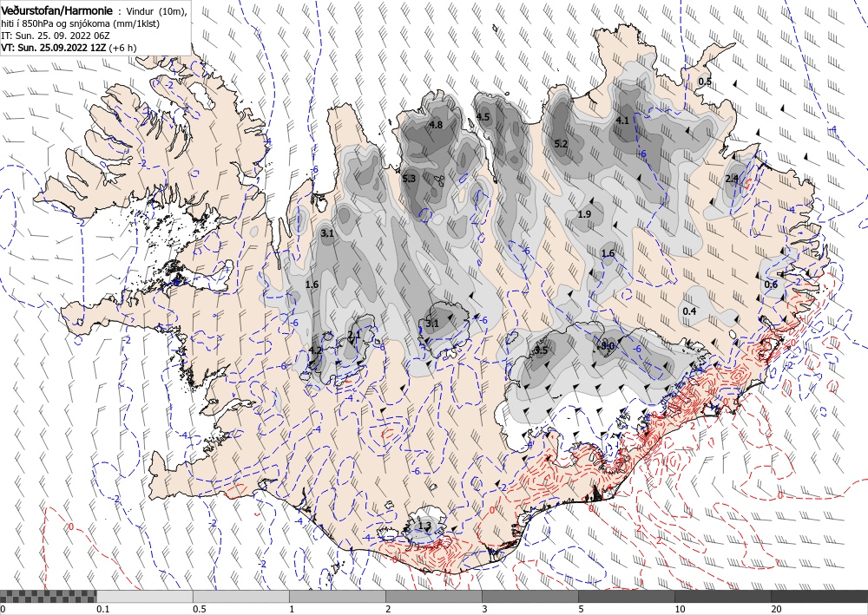Click the legend scale label 0.1
Image resolution: width=868 pixels, height=615 pixels.
pos(103,610)
